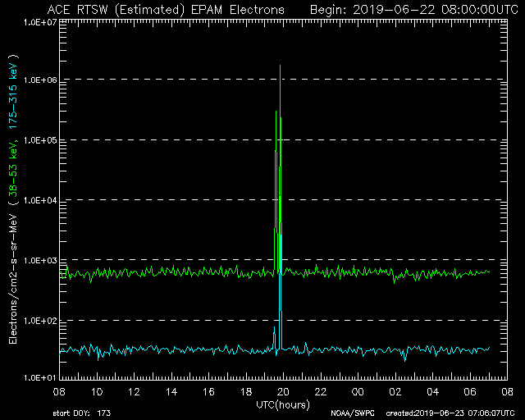Click the 1.0E+07 y-axis tick label
This screenshot has width=525, height=420.
pos(33,21)
